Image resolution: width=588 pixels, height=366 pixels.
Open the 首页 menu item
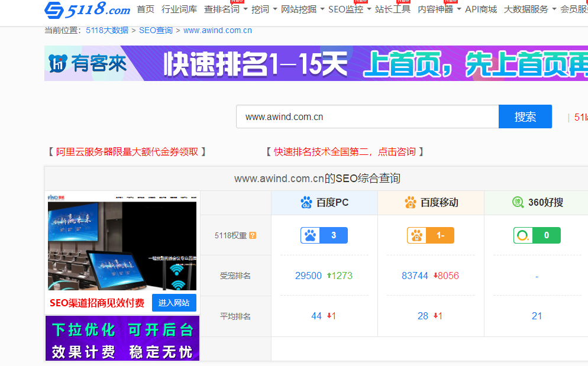tap(146, 9)
